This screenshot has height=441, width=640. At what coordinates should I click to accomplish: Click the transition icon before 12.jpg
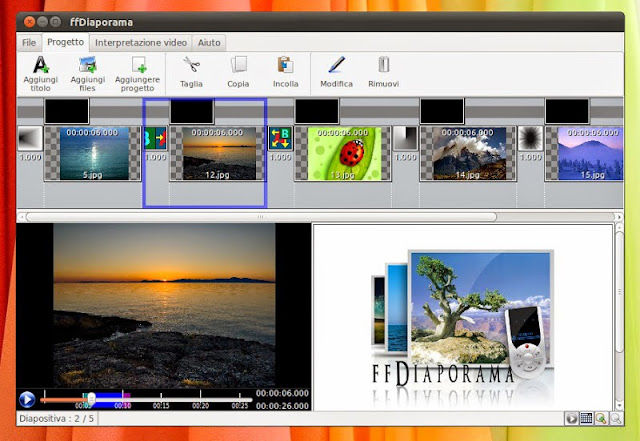(156, 138)
